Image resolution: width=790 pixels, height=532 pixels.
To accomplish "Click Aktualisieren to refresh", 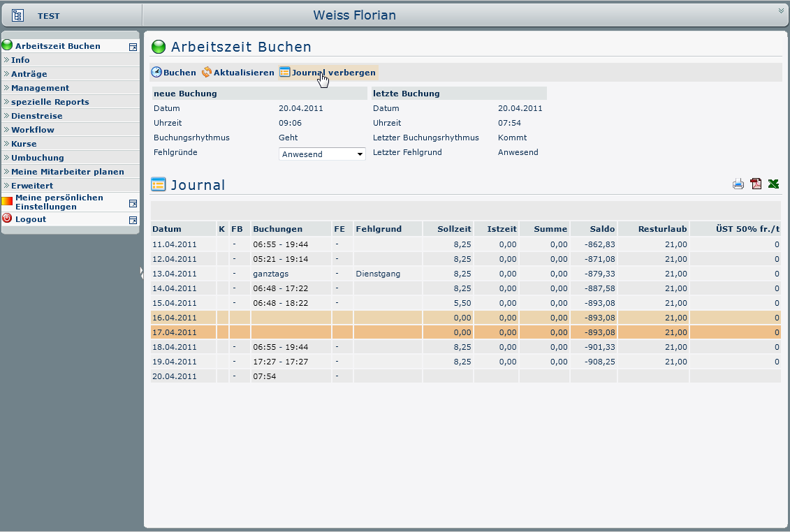I will click(x=237, y=73).
